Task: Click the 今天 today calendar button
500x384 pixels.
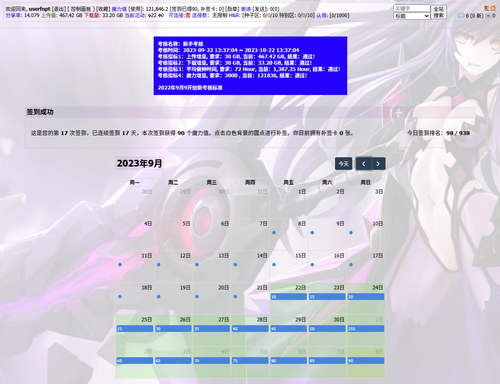Action: 343,164
